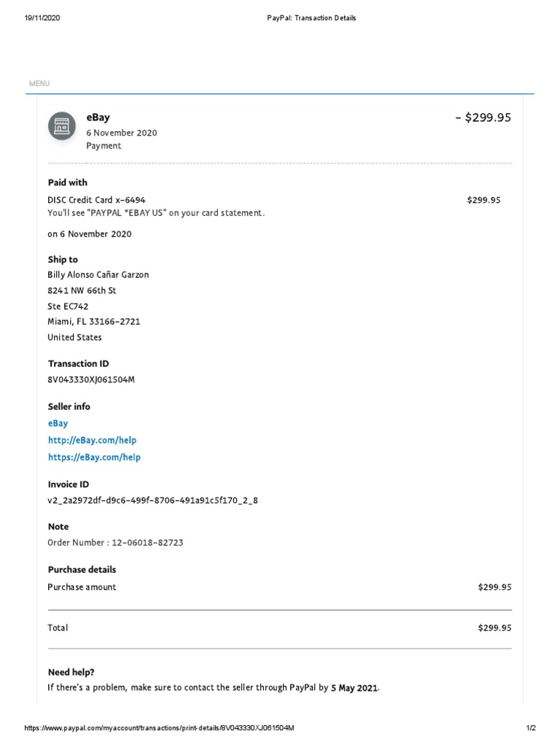
Task: Click the negative $299.95 header amount
Action: 483,117
